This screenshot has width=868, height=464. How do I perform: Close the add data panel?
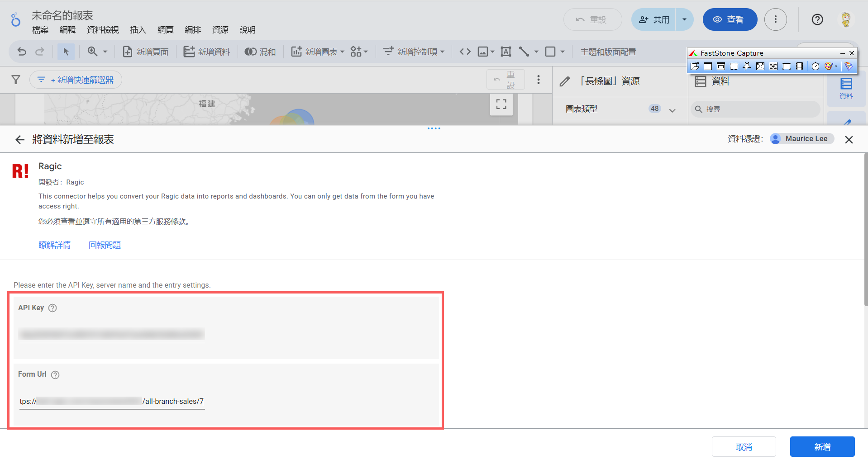(x=849, y=140)
